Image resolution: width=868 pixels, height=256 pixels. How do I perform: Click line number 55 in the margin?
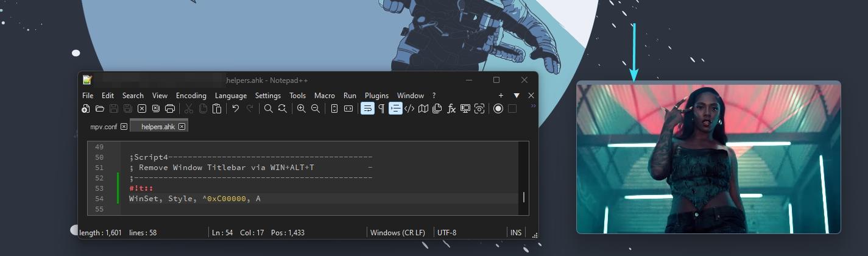click(x=100, y=209)
